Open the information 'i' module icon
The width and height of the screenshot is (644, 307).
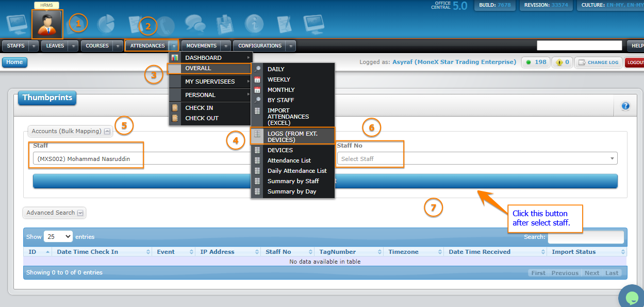(x=254, y=24)
